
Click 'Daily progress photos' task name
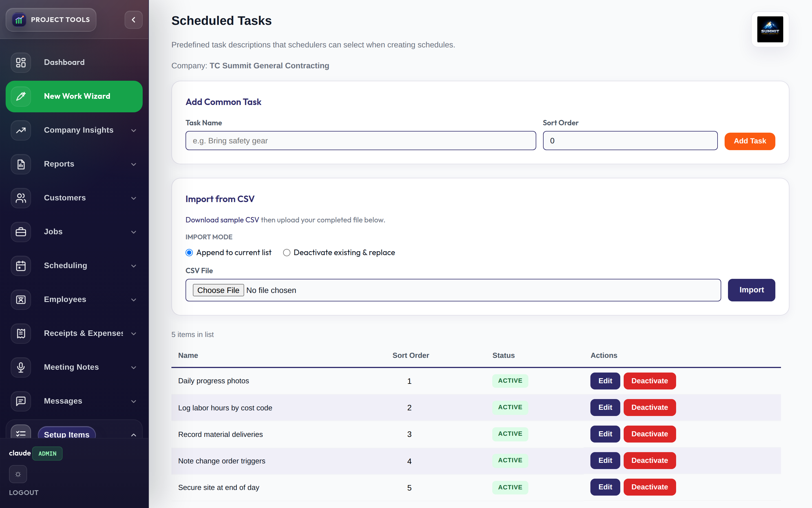(x=213, y=381)
